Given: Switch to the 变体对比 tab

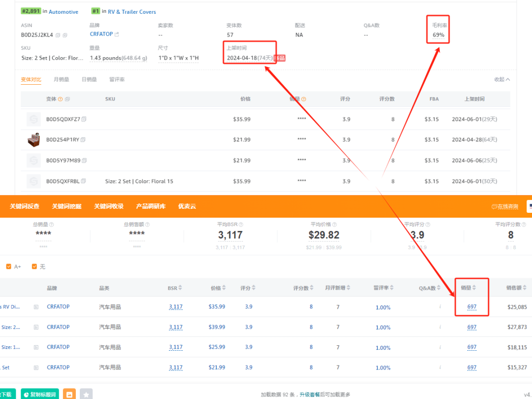Looking at the screenshot, I should (x=31, y=79).
